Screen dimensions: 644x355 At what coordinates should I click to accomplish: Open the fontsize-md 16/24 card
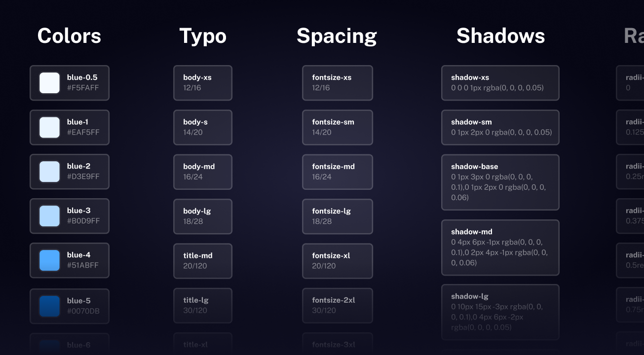(338, 172)
